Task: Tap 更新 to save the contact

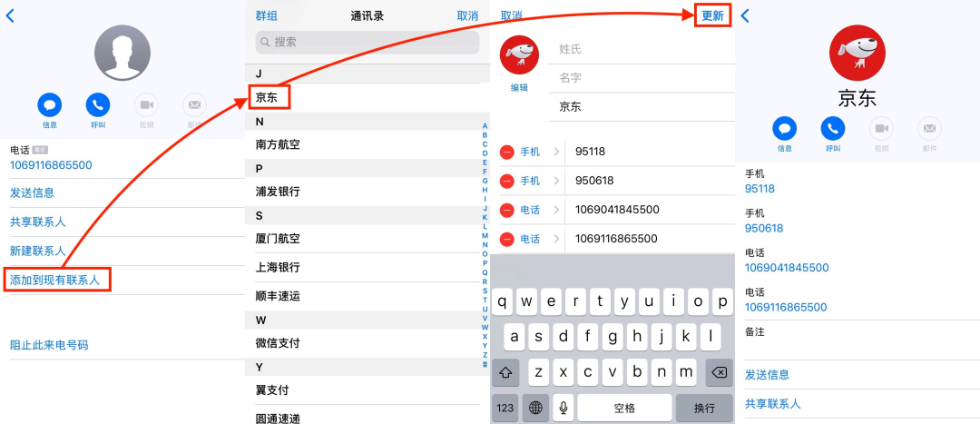Action: click(712, 16)
